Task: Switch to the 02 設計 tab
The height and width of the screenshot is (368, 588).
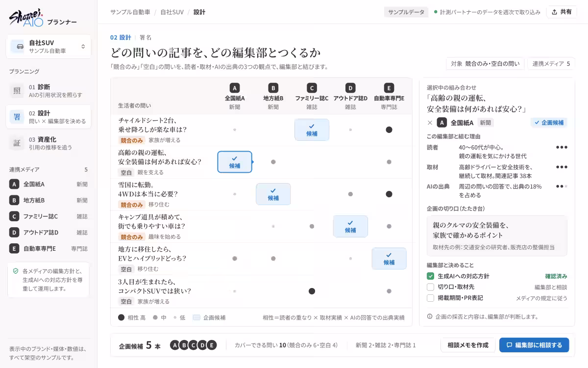Action: coord(121,37)
